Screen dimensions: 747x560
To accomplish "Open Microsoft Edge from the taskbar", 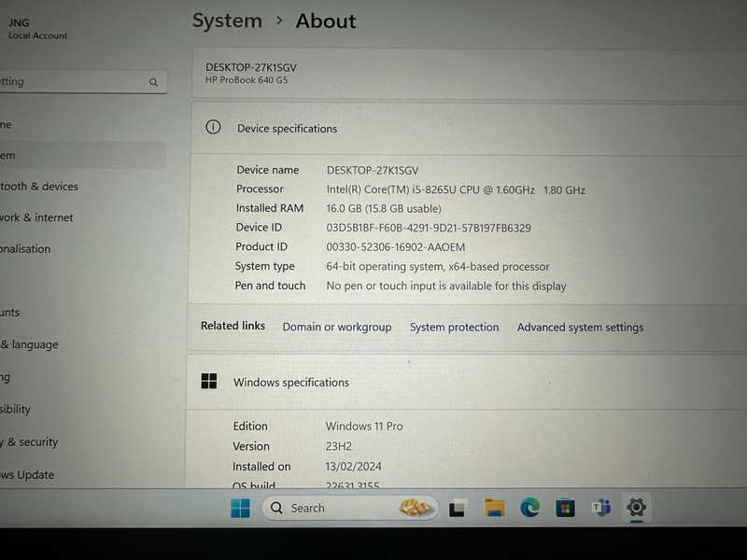I will [529, 508].
